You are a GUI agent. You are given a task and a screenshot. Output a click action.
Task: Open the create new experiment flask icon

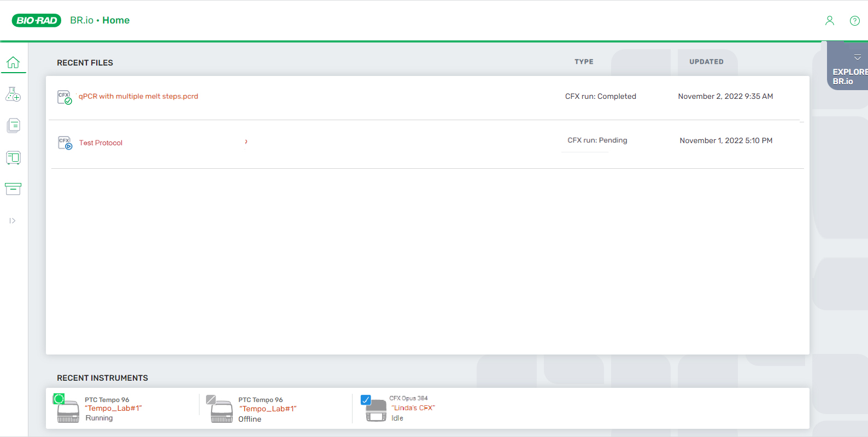[13, 94]
